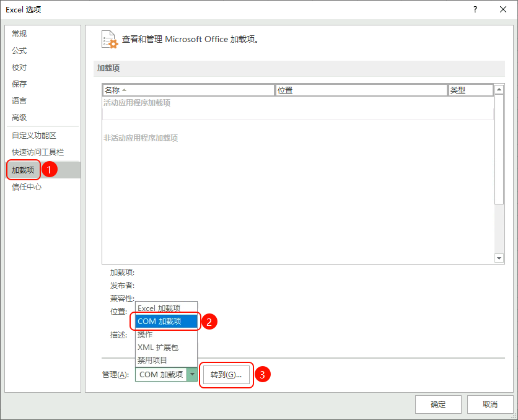518x420 pixels.
Task: Select the 信任中心 category
Action: (27, 187)
